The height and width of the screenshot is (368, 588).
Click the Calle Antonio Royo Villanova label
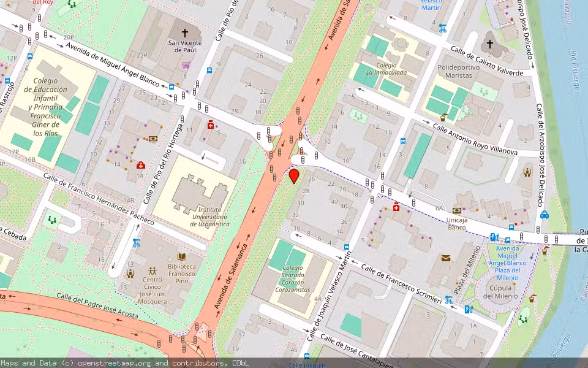tap(475, 139)
